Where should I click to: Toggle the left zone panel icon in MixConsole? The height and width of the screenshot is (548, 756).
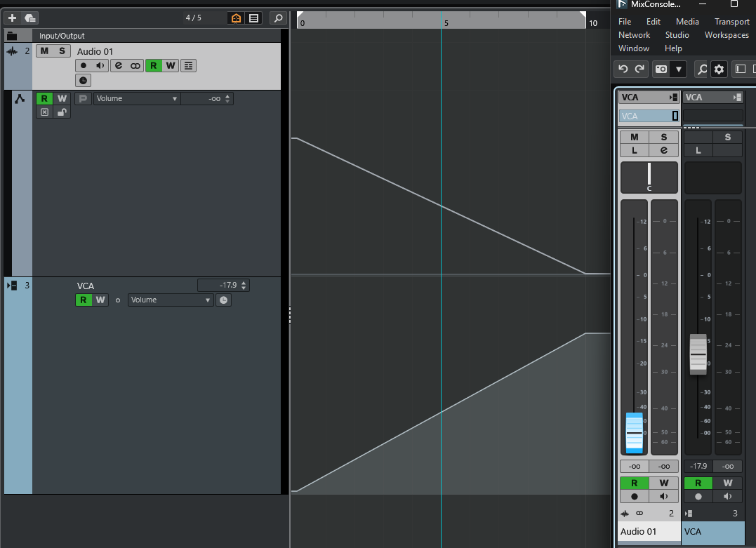click(x=741, y=69)
